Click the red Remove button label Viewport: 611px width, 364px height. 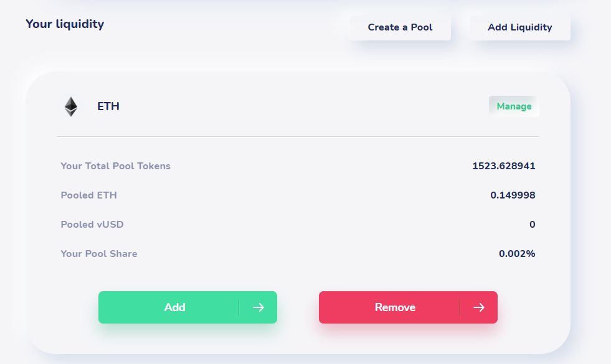click(x=395, y=307)
